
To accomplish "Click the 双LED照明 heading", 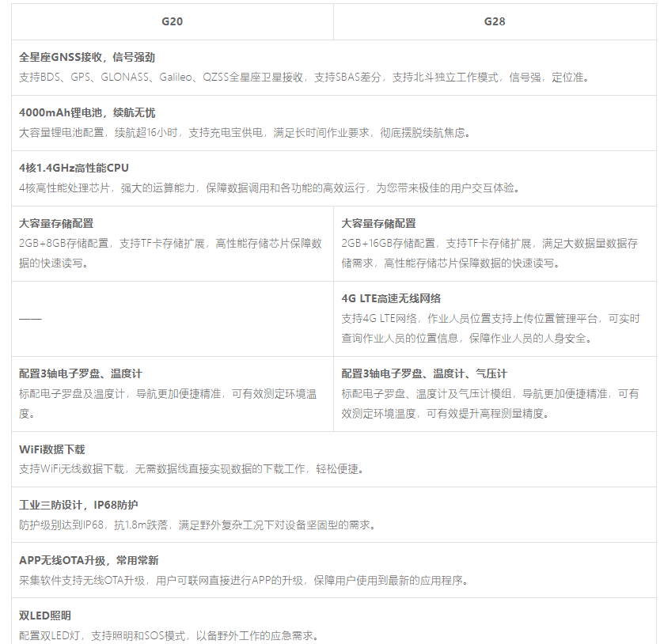I will pos(45,615).
